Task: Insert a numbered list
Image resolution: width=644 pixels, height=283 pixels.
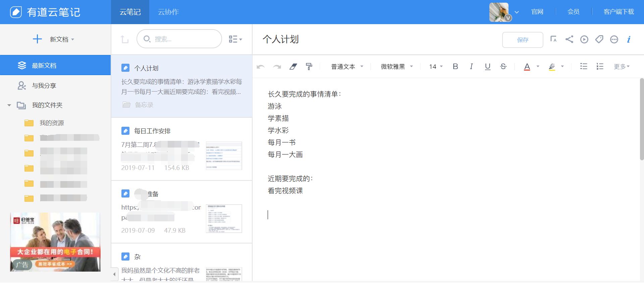Action: [x=600, y=66]
